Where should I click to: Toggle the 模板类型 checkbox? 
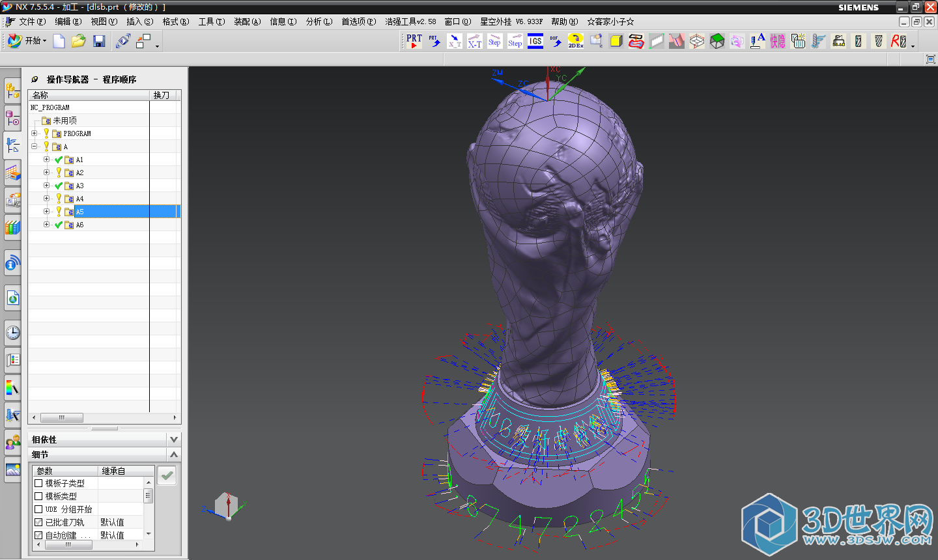tap(38, 496)
